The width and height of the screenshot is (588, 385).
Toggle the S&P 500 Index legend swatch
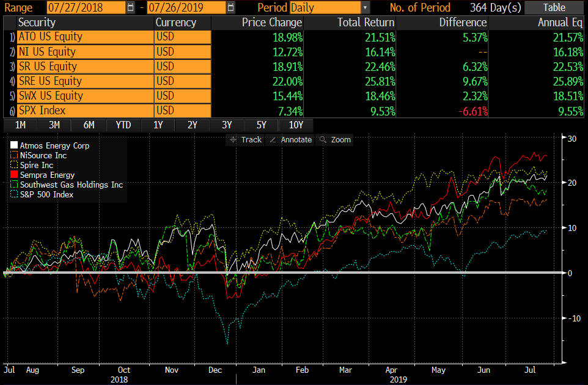coord(14,194)
